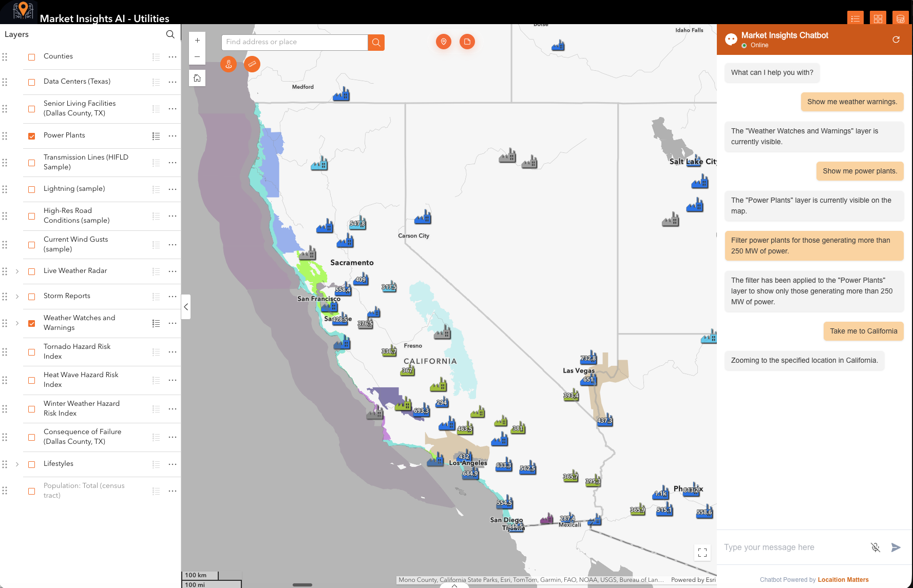Enable Current Wind Gusts layer
913x588 pixels.
click(32, 245)
